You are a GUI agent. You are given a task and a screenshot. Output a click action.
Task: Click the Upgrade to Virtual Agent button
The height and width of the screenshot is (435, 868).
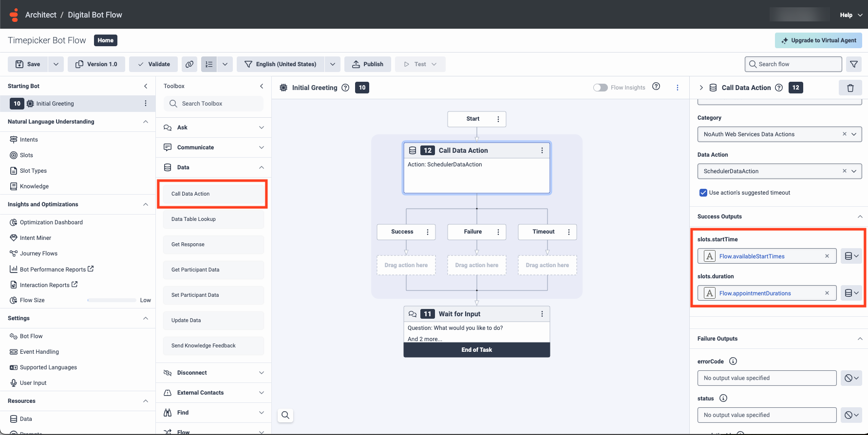(818, 40)
